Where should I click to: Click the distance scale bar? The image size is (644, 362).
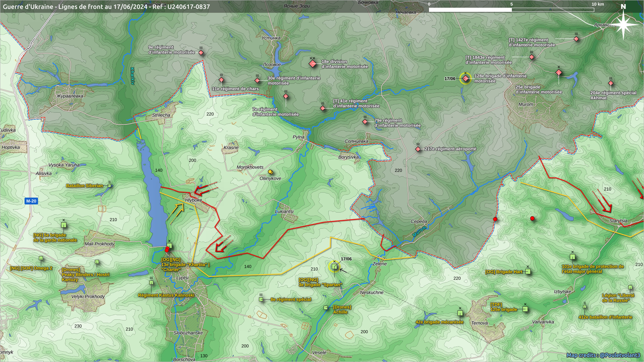click(x=511, y=10)
